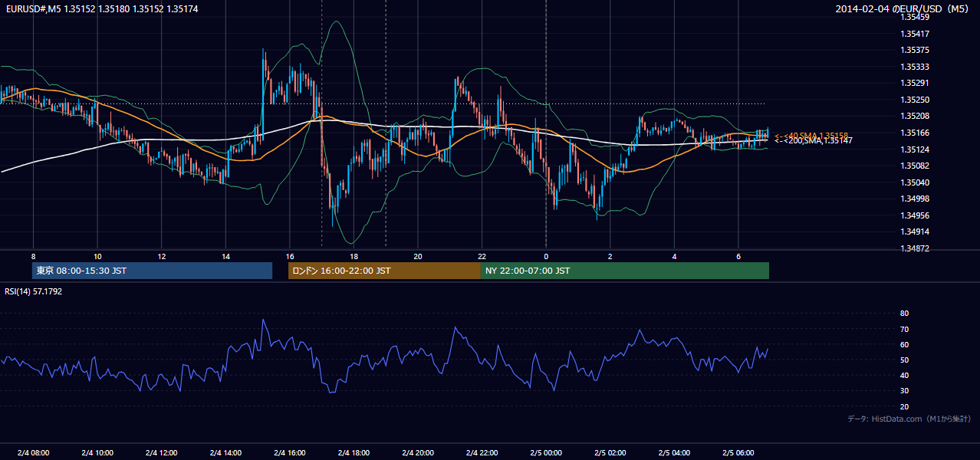This screenshot has width=980, height=460.
Task: Select the London 16:00-22:00 JST session bar
Action: tap(384, 271)
